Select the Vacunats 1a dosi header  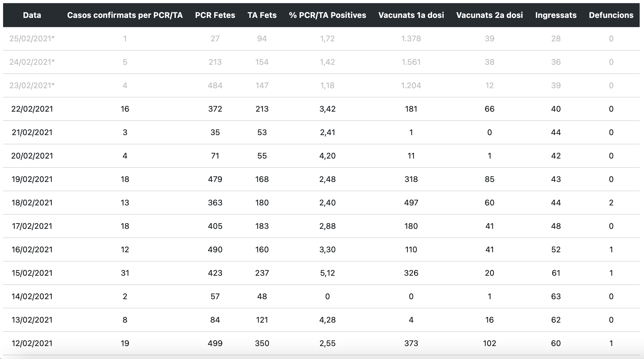click(411, 15)
